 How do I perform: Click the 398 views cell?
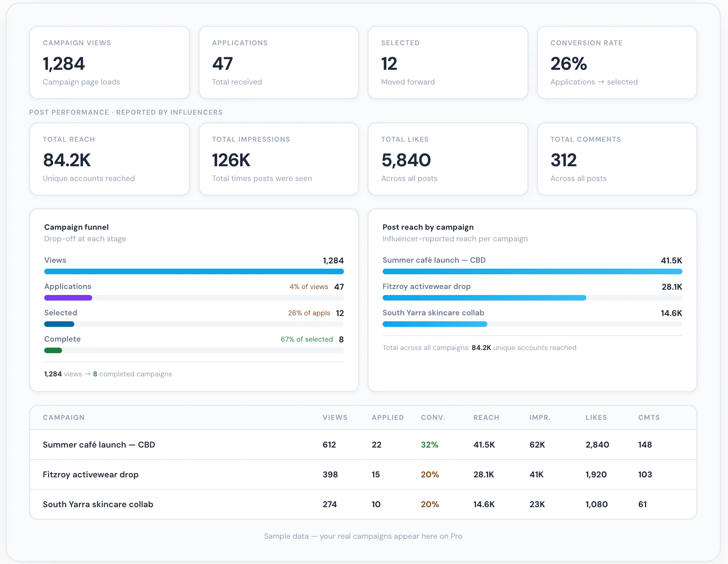pos(330,475)
